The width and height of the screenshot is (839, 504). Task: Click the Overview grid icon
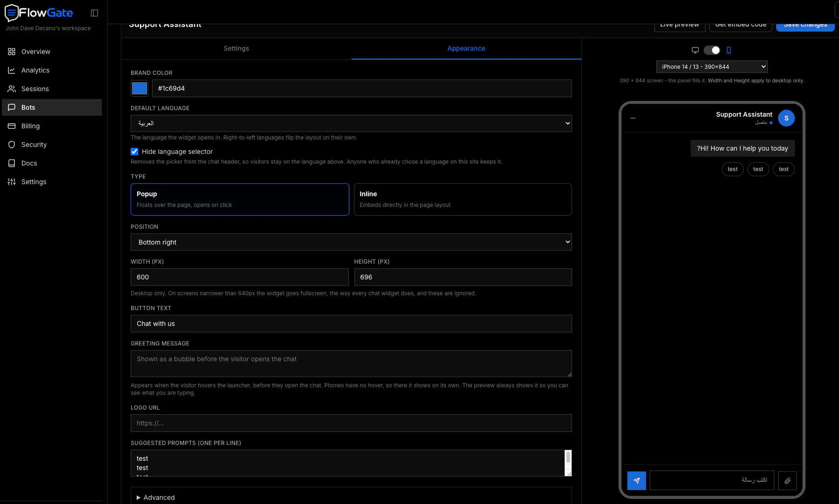(x=12, y=52)
